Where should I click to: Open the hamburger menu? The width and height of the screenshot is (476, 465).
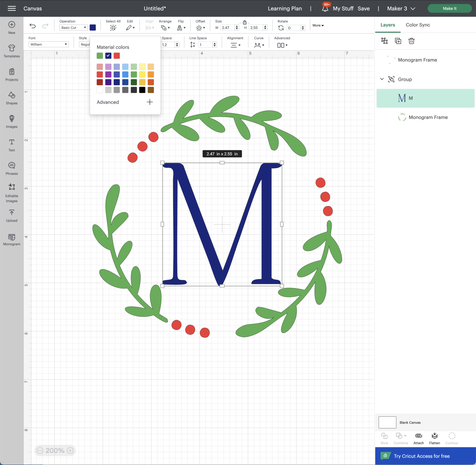click(11, 8)
